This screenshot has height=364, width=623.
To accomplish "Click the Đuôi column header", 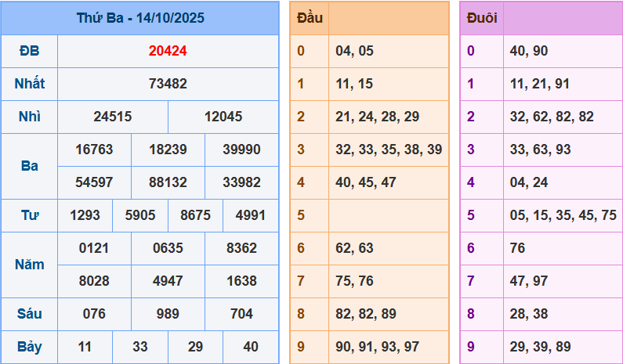I will click(x=481, y=17).
